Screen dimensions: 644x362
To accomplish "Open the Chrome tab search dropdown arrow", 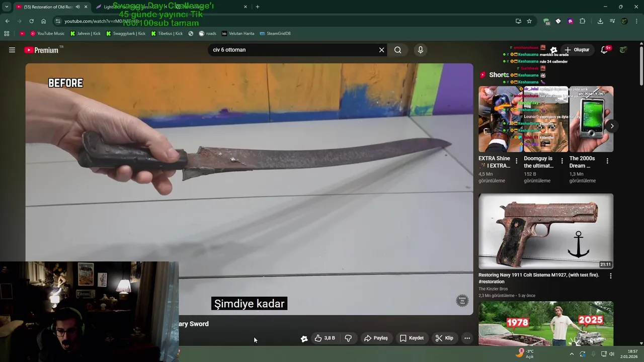I will coord(7,7).
